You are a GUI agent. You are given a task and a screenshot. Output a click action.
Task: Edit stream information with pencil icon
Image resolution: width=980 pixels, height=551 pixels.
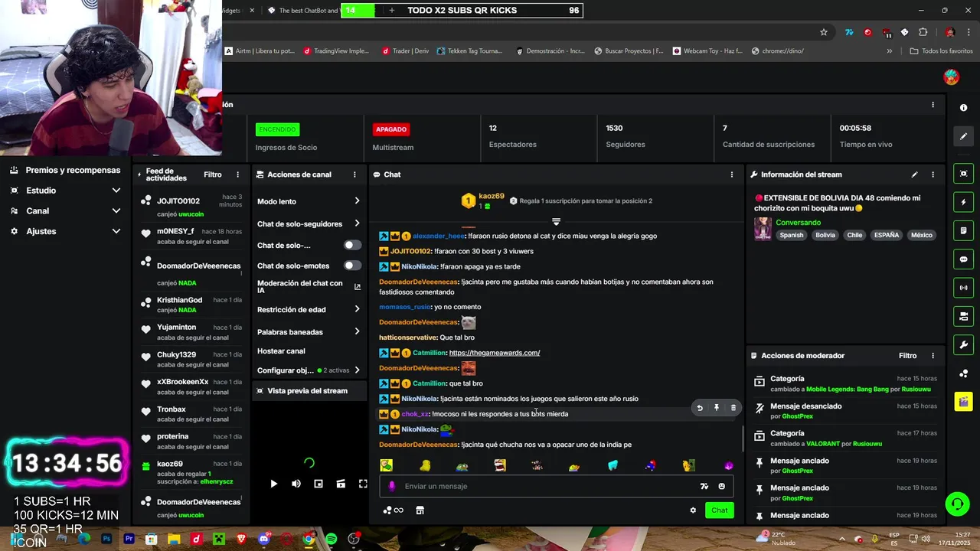point(914,174)
